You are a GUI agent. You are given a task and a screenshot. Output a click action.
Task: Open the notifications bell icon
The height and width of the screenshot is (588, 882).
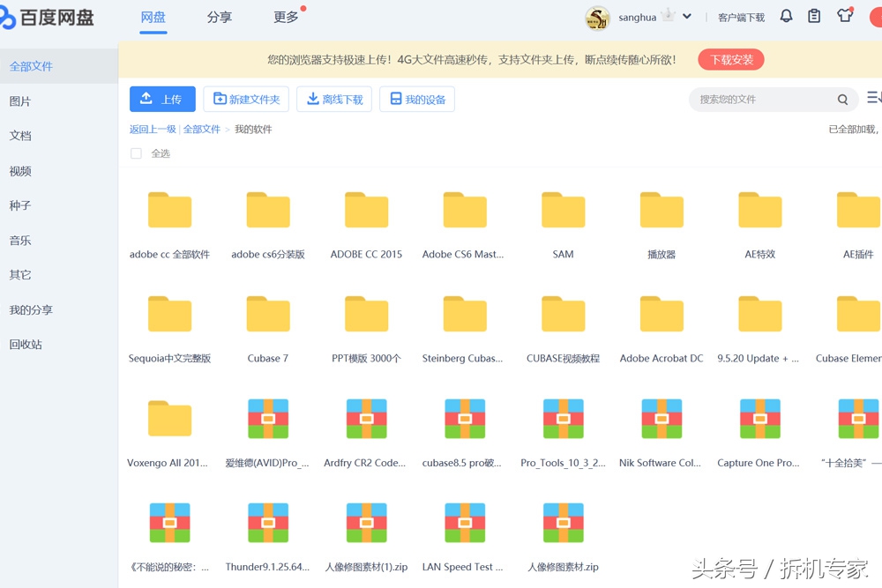click(787, 16)
